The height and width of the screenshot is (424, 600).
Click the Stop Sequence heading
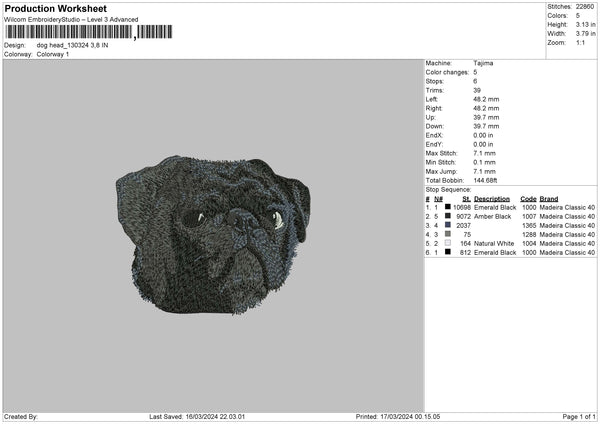coord(448,188)
